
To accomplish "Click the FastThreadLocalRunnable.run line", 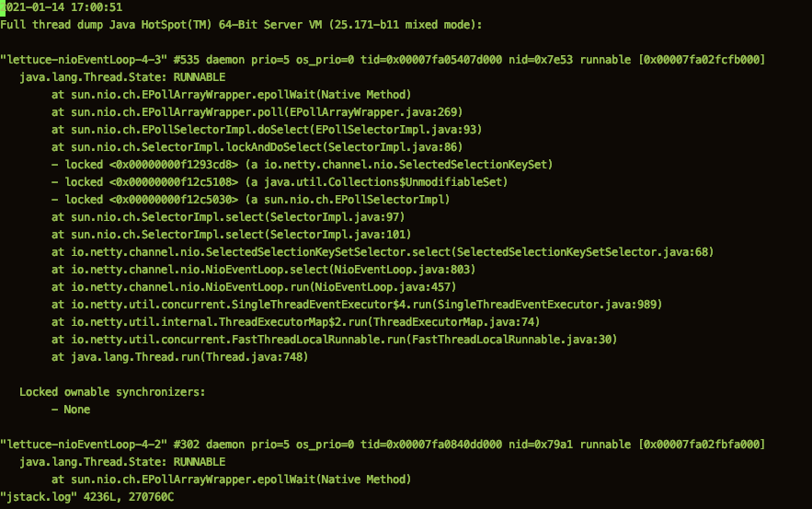I will tap(335, 340).
